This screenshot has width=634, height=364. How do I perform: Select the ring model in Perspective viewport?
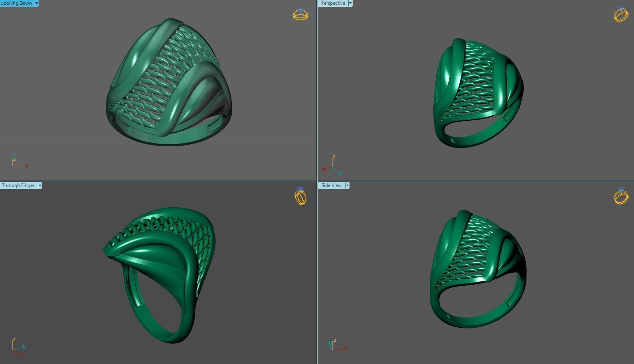coord(478,93)
